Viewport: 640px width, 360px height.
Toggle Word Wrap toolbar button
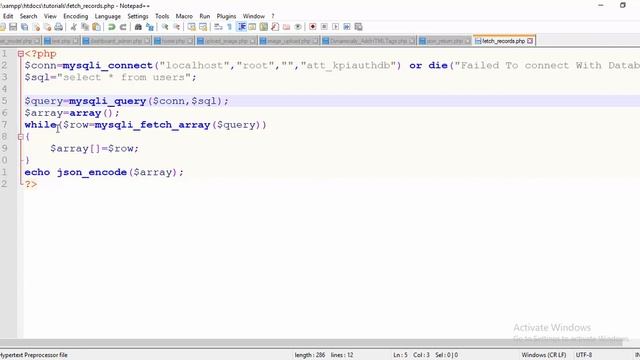218,27
